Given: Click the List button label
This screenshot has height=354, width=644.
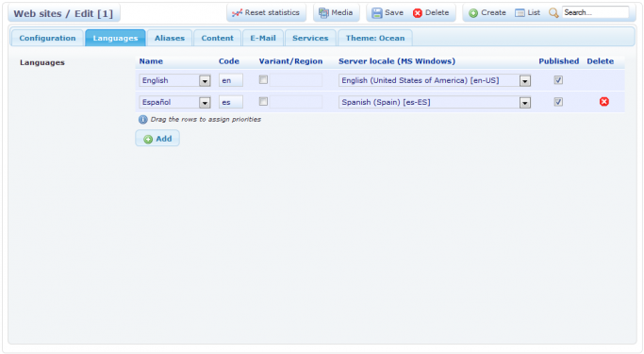Looking at the screenshot, I should click(x=534, y=13).
